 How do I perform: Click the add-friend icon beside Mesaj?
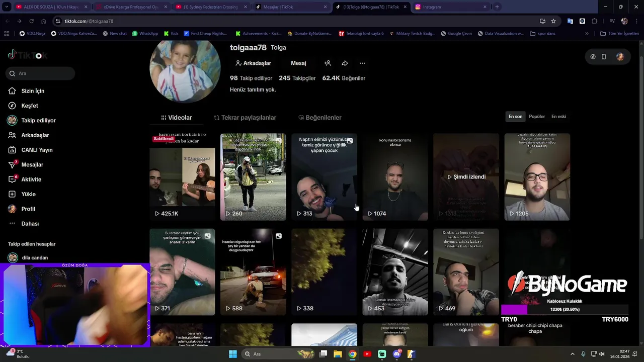[328, 63]
